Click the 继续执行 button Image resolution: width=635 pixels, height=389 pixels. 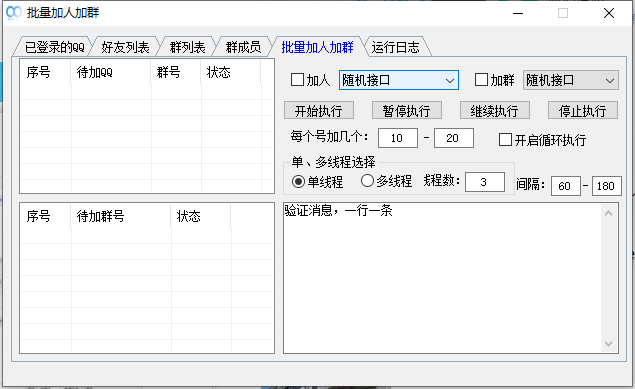494,111
